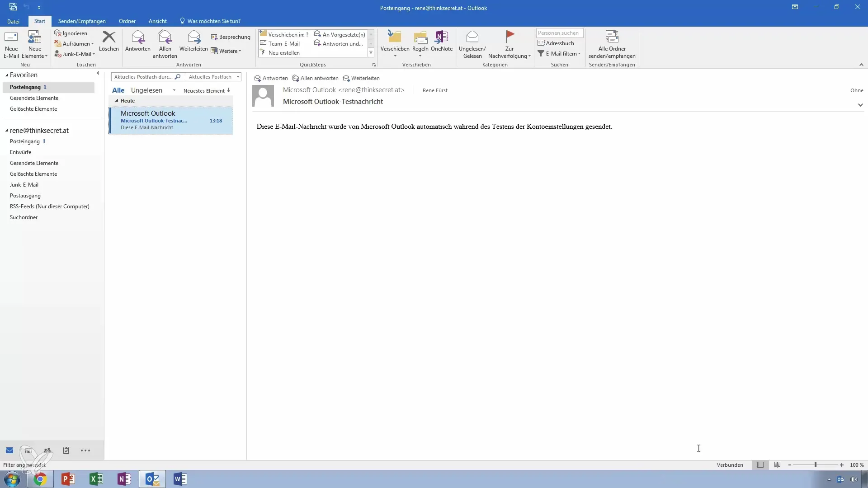
Task: Open the Datei tab
Action: [13, 21]
